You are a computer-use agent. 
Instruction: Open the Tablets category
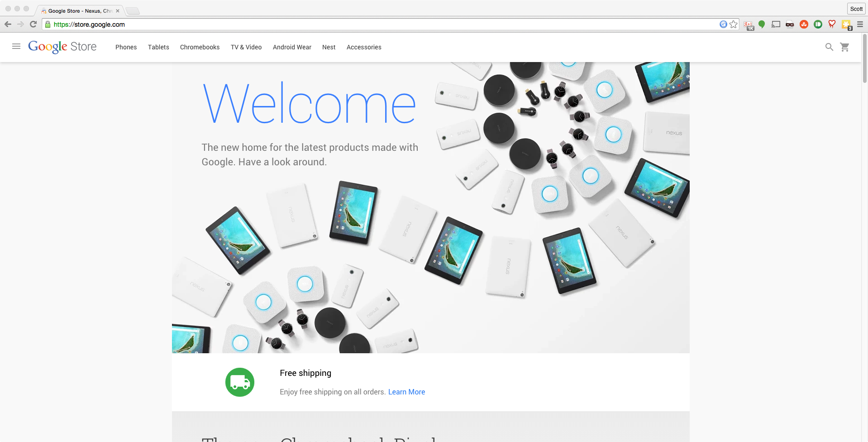(x=158, y=47)
